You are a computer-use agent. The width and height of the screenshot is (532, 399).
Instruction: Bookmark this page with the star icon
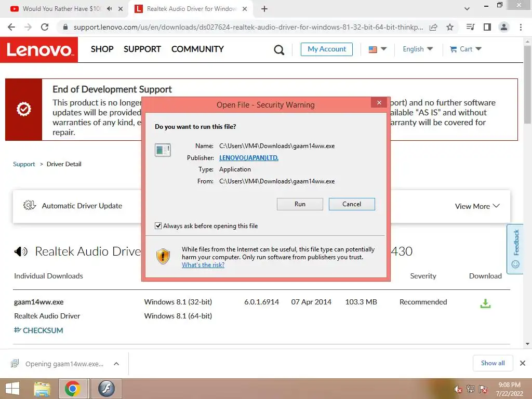pos(450,27)
